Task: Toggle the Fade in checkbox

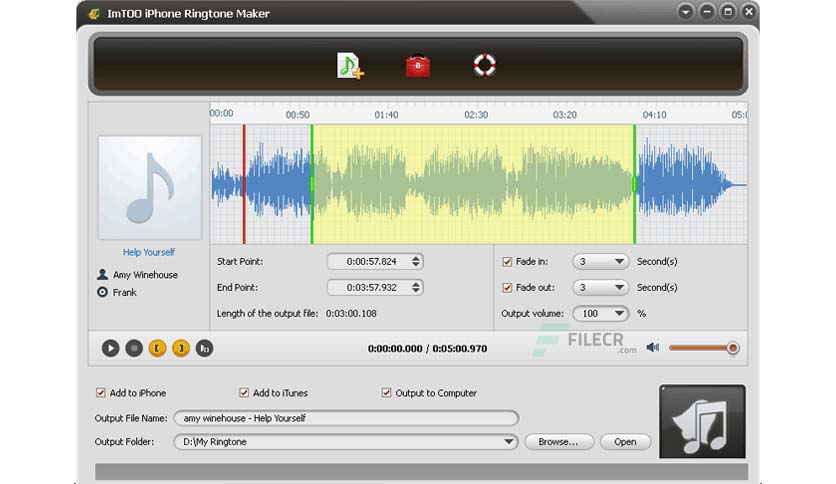Action: (507, 262)
